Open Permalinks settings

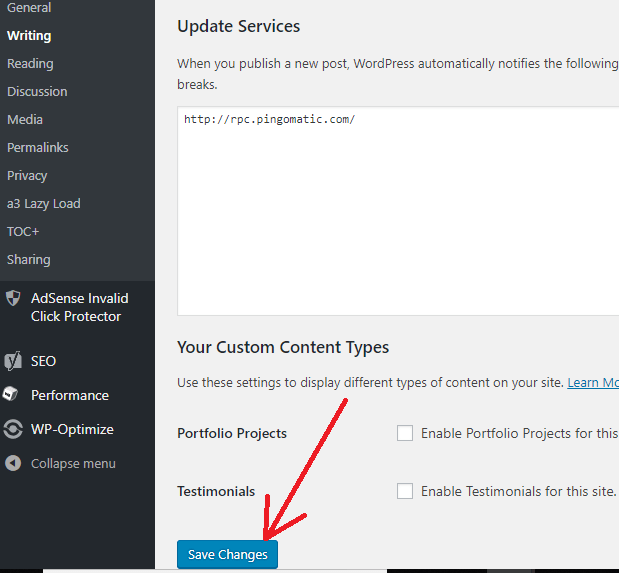(x=38, y=147)
